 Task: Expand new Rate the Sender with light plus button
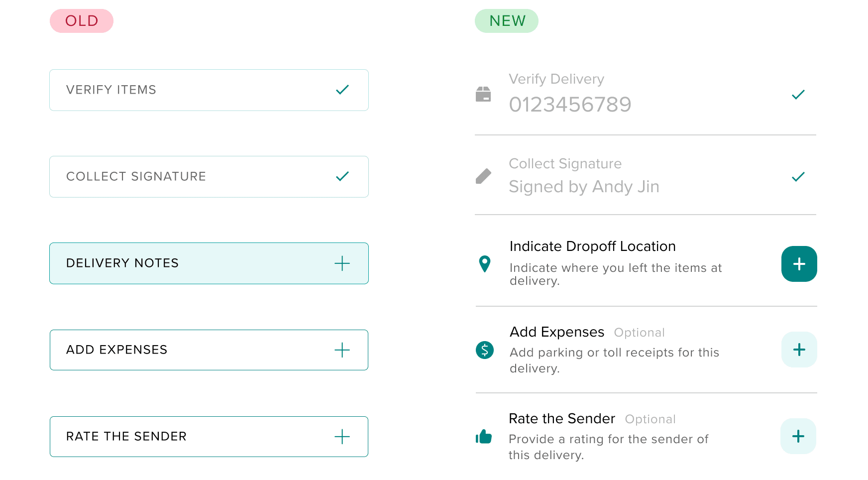pyautogui.click(x=798, y=436)
